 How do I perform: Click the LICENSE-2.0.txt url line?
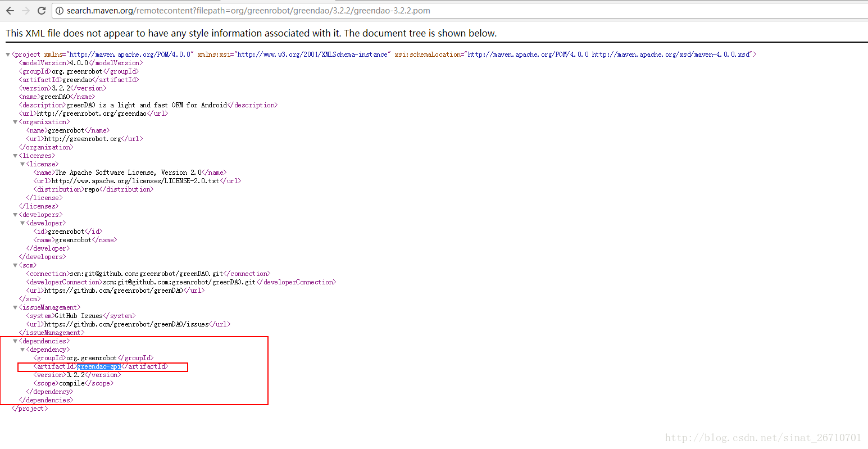point(137,181)
